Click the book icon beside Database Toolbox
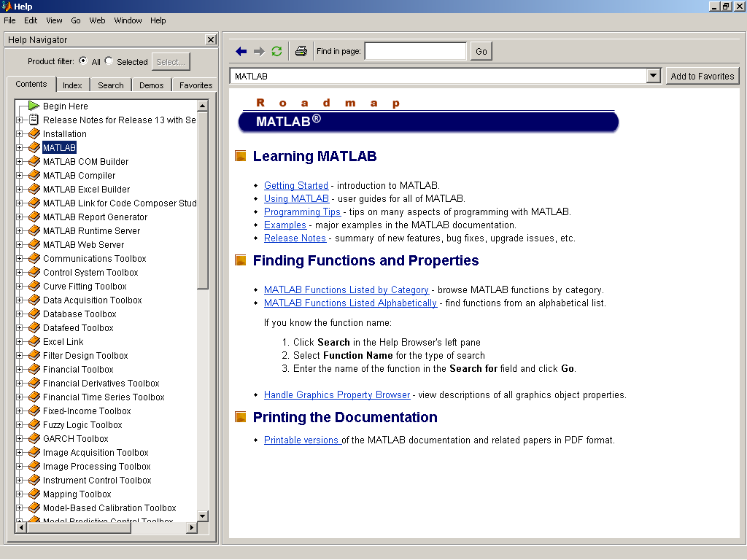The image size is (747, 560). point(34,313)
